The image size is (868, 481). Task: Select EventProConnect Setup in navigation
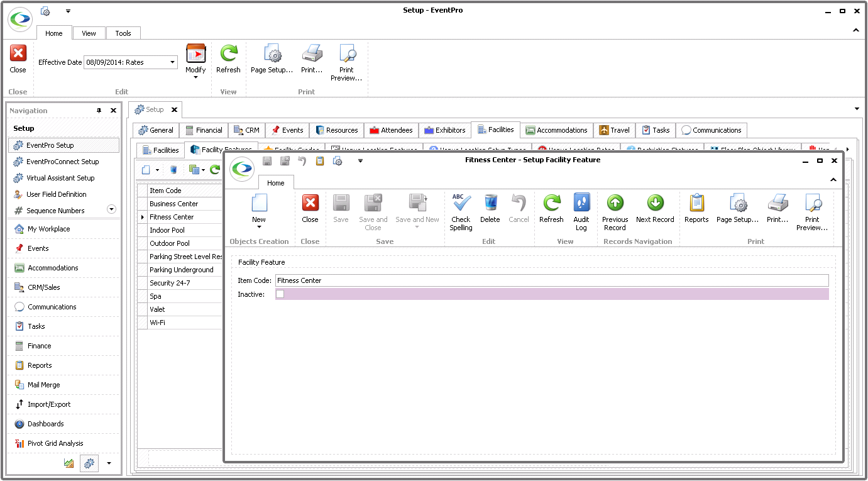63,162
